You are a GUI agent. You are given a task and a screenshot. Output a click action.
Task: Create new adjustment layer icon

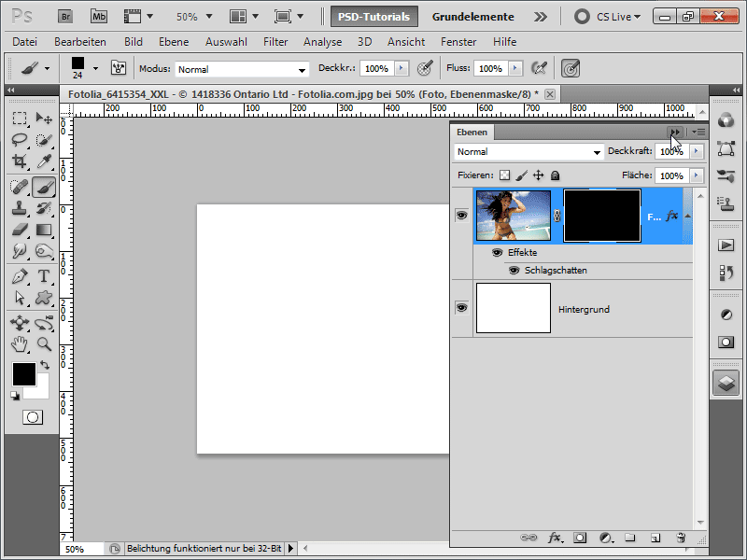606,538
